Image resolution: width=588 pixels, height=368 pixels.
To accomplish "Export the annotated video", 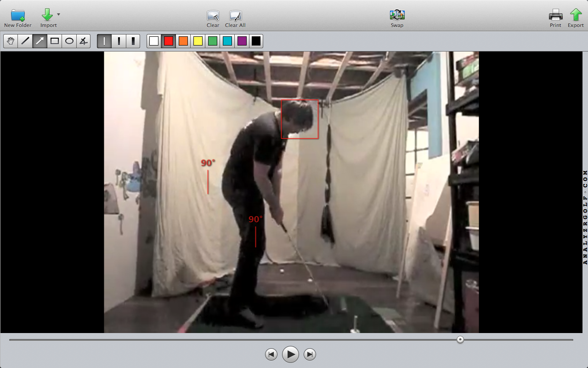I will 576,15.
